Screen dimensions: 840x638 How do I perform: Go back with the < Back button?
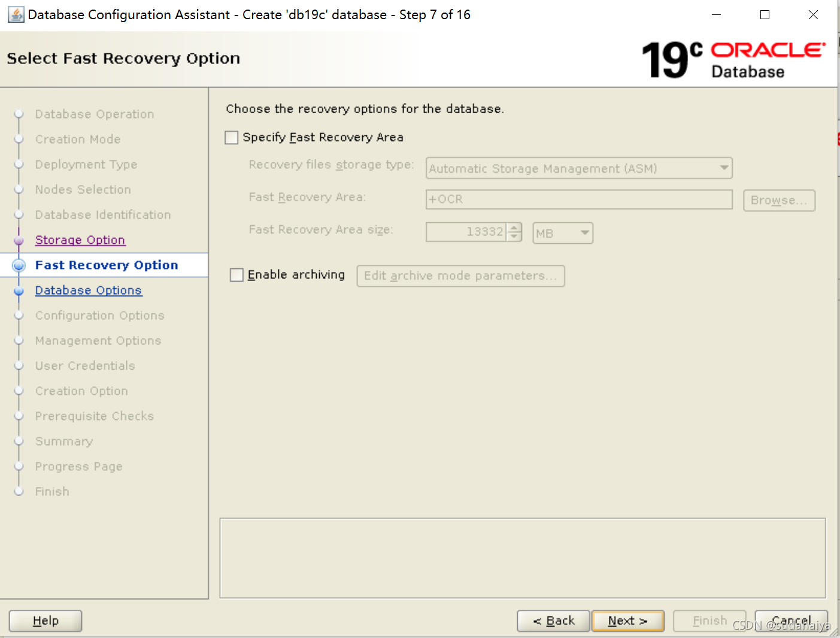(554, 621)
